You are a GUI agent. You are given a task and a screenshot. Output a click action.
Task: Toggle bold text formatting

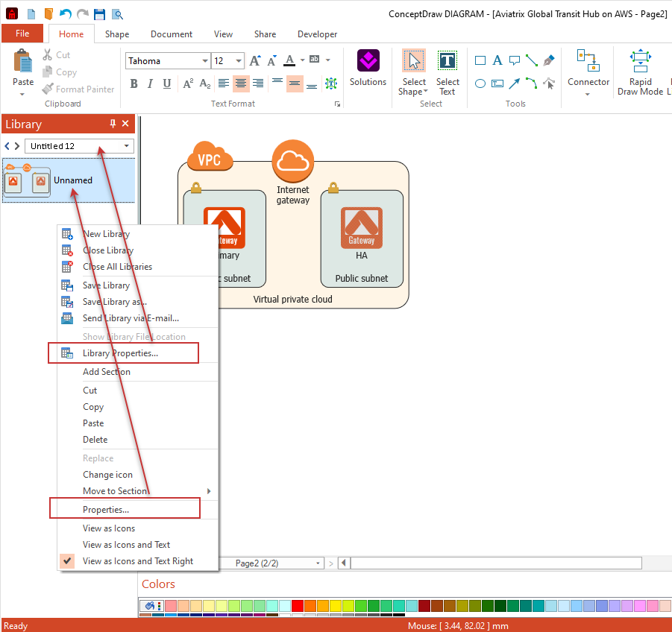click(x=134, y=83)
